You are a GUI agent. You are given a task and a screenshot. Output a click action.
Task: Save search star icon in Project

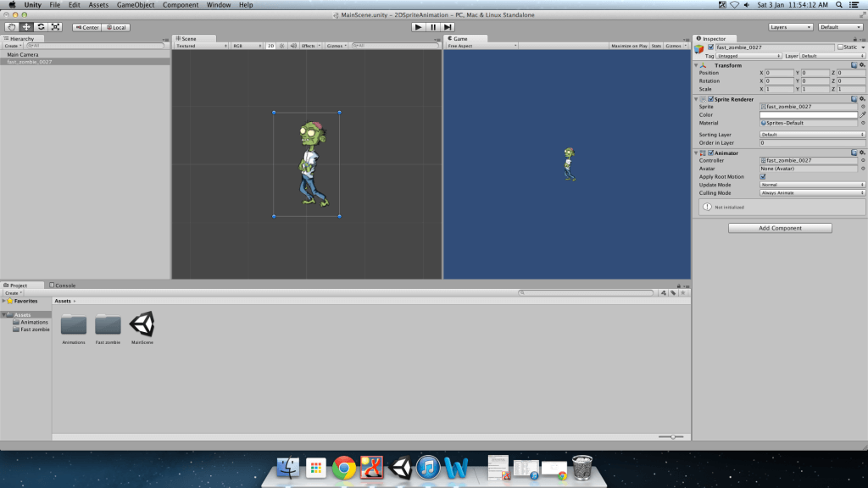click(683, 292)
